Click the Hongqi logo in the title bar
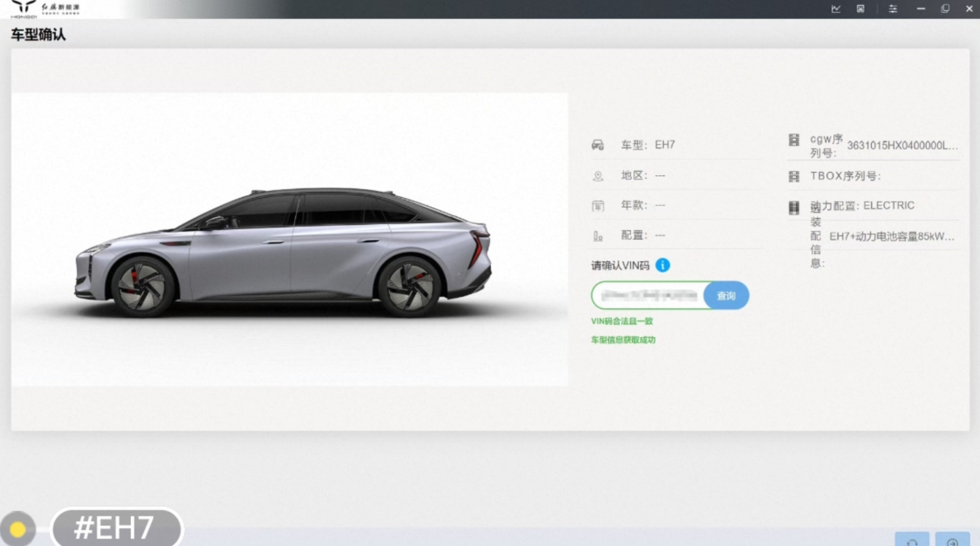Viewport: 980px width, 546px height. 24,8
